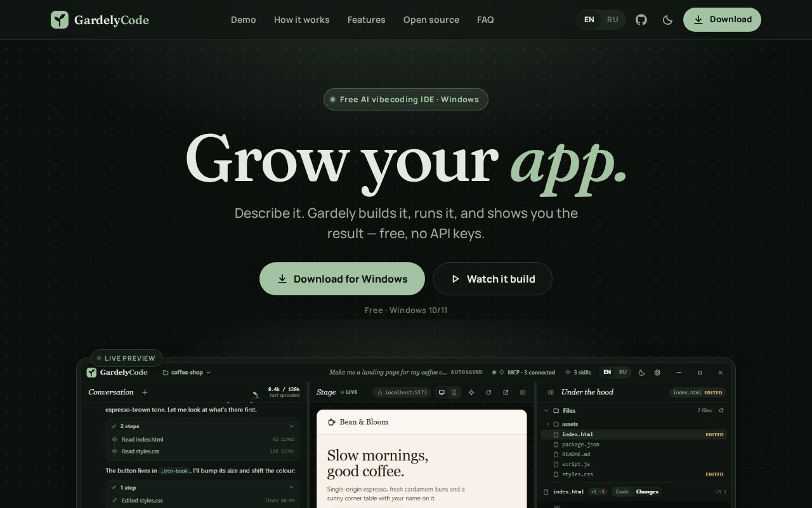
Task: Switch file view to Changes
Action: pyautogui.click(x=647, y=491)
